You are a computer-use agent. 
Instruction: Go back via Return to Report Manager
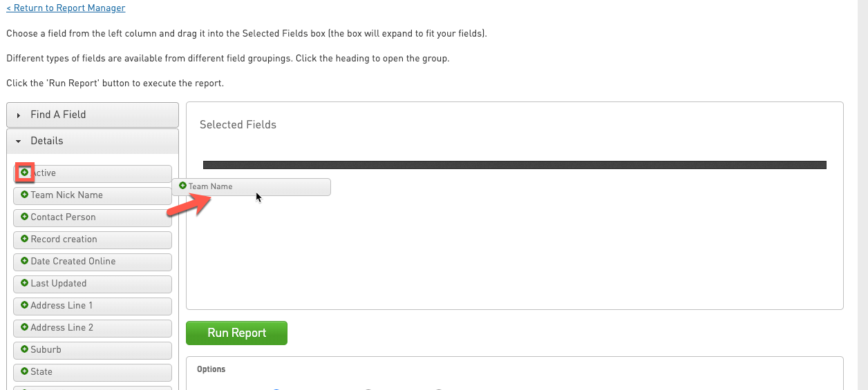pyautogui.click(x=66, y=8)
